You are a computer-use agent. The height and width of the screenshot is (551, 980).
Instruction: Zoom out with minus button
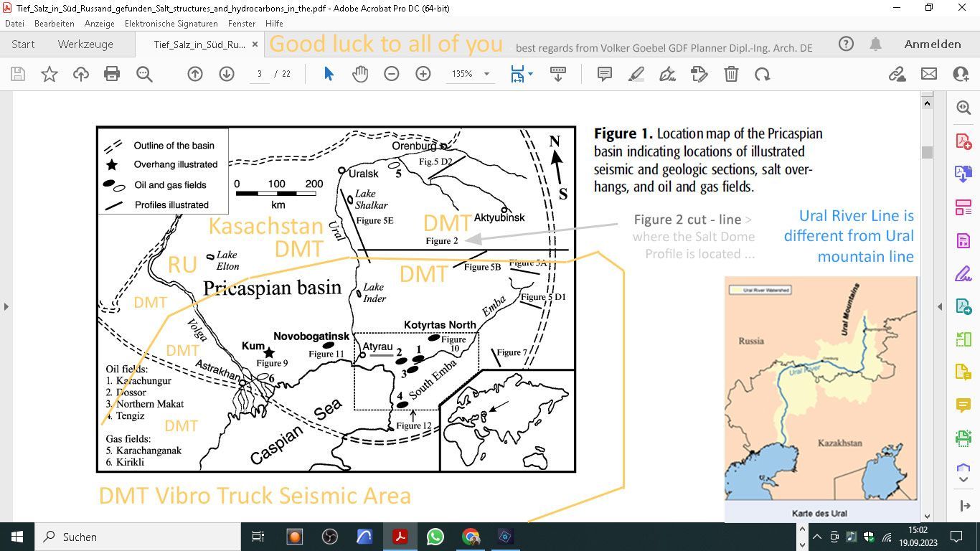pyautogui.click(x=391, y=74)
